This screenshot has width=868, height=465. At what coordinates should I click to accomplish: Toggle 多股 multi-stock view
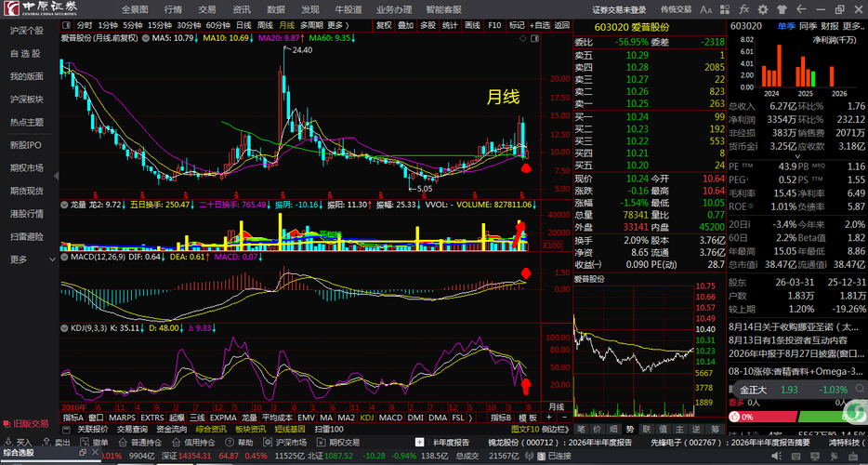[x=427, y=25]
